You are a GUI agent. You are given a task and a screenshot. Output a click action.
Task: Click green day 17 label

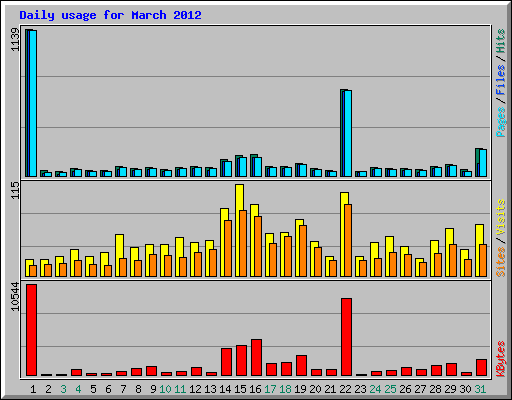coord(270,389)
